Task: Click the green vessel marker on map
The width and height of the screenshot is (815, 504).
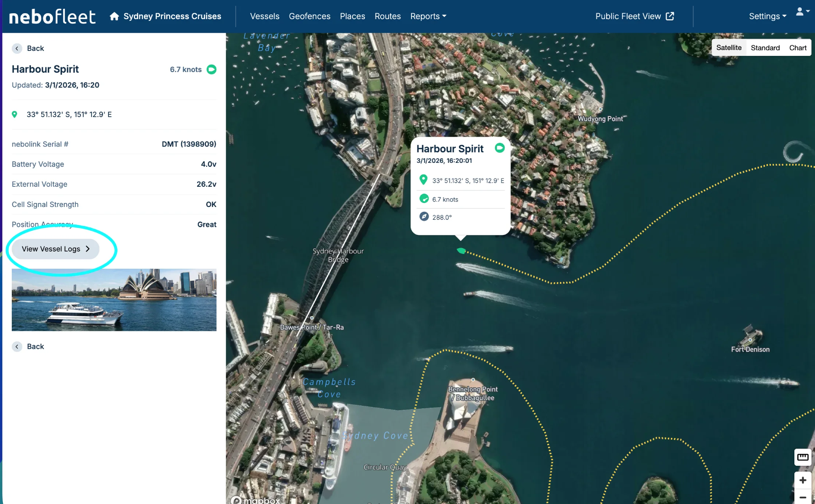Action: point(461,251)
